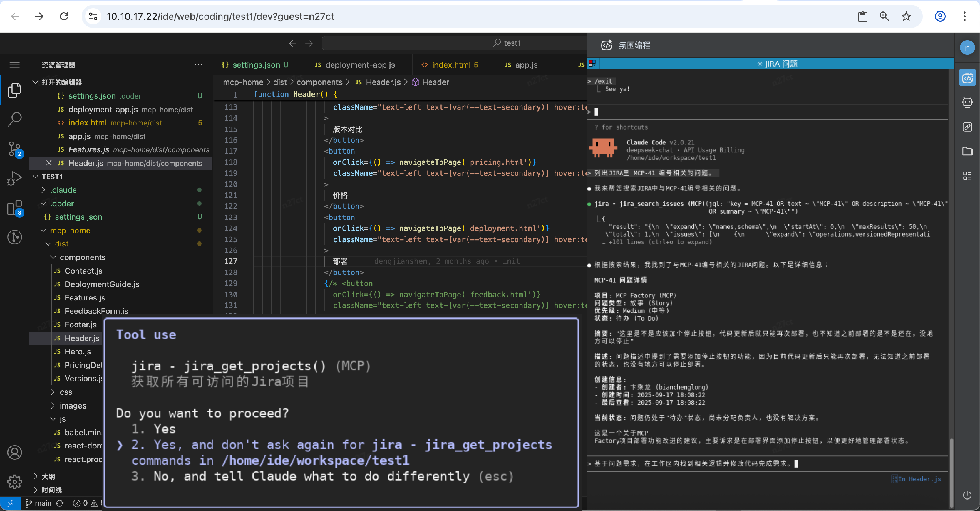Open the Source Control view
This screenshot has height=511, width=980.
(14, 149)
